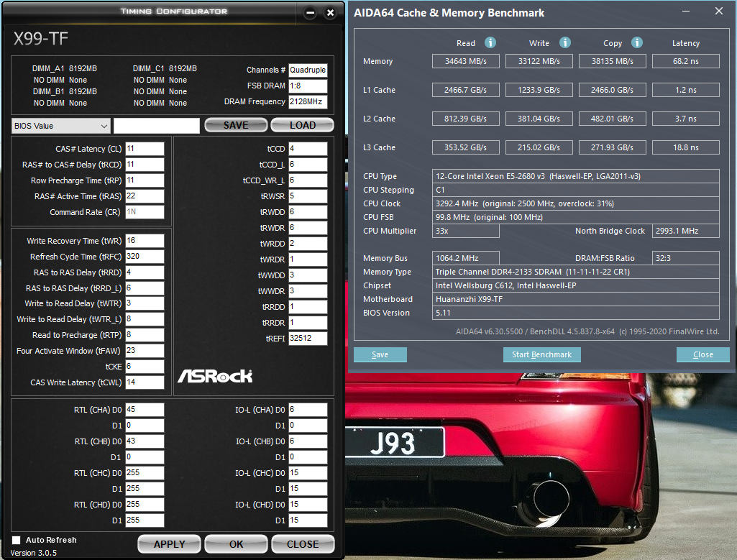Focus the profile name text box
This screenshot has height=560, width=737.
(x=156, y=126)
